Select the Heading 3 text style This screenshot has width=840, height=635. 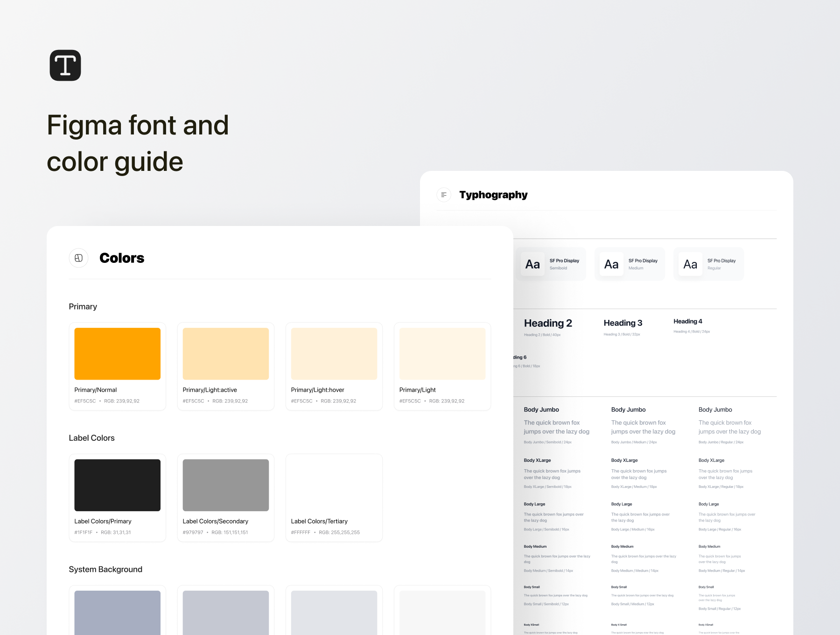point(623,323)
